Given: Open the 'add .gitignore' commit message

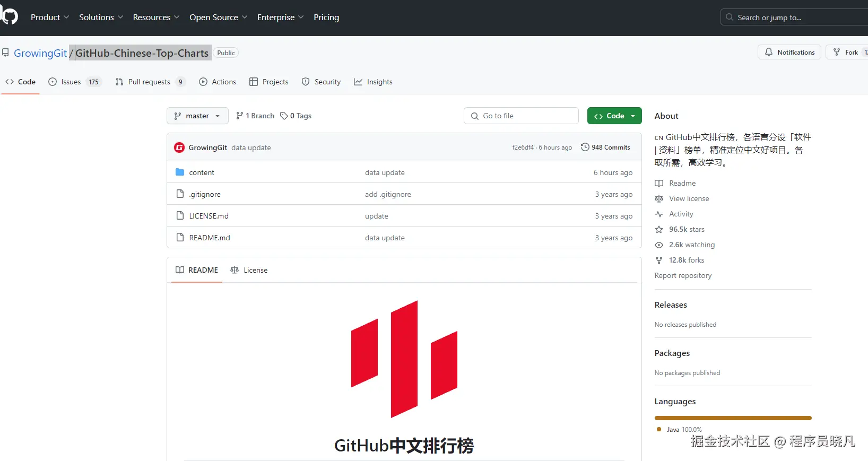Looking at the screenshot, I should 388,194.
